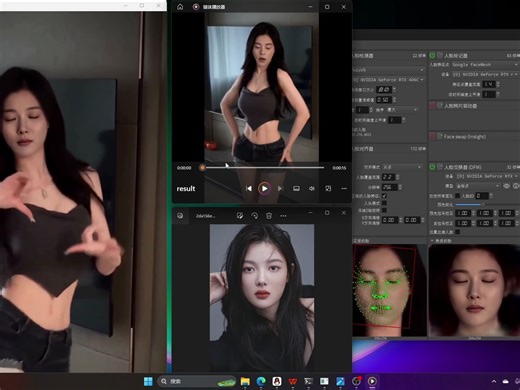520x390 pixels.
Task: Increase the aligner resolution 256 stepper
Action: [x=400, y=185]
